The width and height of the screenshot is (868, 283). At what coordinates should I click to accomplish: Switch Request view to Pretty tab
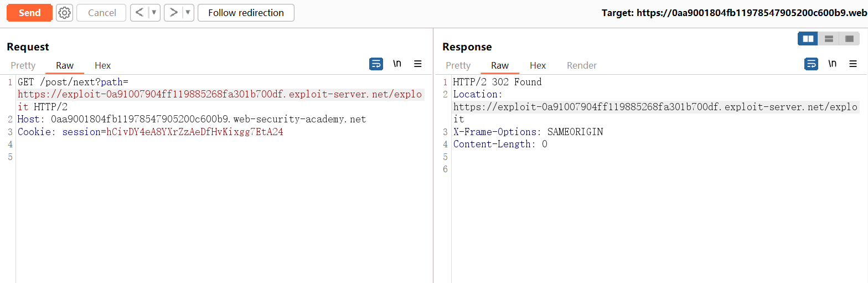pos(23,65)
